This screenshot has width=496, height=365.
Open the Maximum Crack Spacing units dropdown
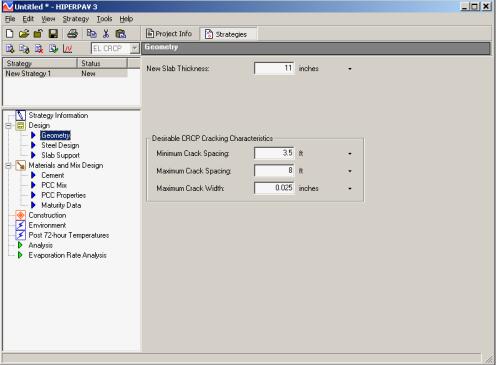pos(350,171)
